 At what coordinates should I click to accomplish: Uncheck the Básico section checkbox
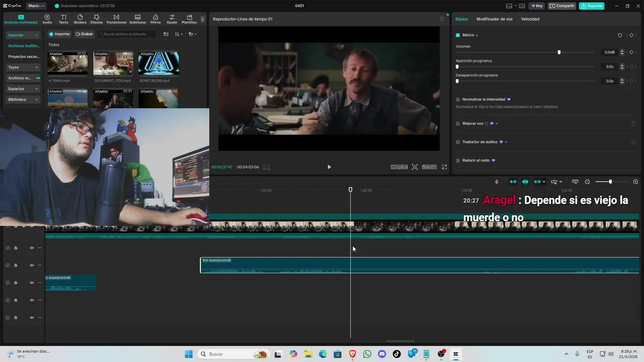(458, 35)
